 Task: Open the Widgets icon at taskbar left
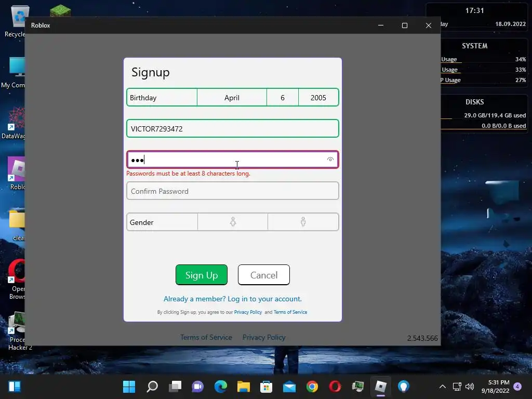[15, 387]
